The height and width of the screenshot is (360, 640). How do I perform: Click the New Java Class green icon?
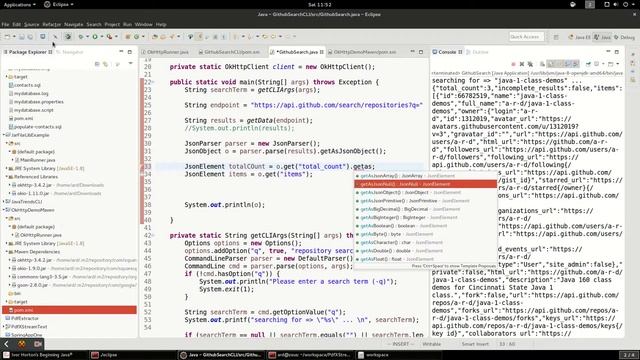[x=136, y=37]
